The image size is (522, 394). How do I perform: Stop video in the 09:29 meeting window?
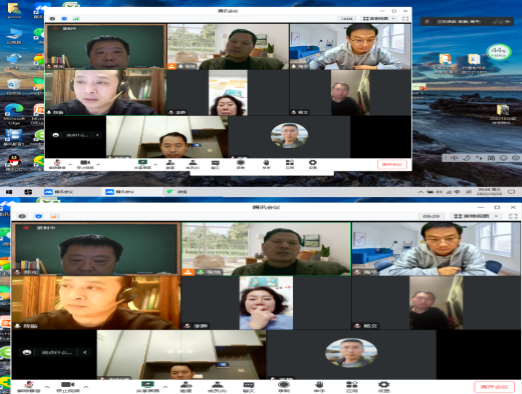coord(68,387)
